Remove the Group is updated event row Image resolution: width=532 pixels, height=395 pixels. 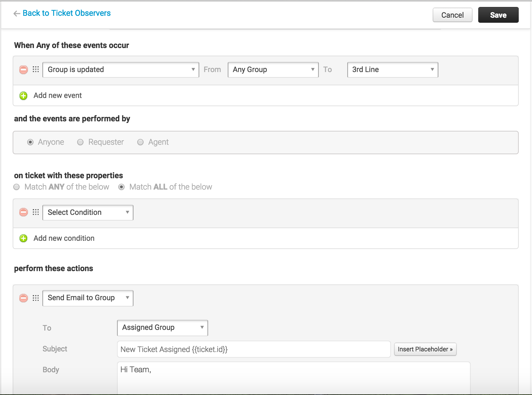23,70
